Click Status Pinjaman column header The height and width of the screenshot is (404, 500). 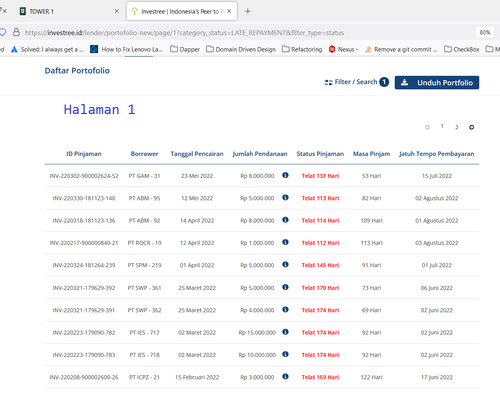[320, 154]
